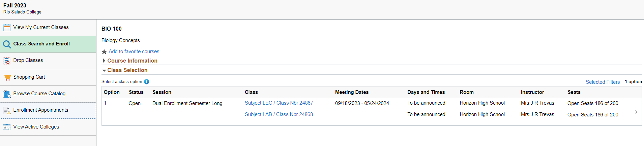Click Add to favorite courses link
The width and height of the screenshot is (644, 146).
click(134, 51)
